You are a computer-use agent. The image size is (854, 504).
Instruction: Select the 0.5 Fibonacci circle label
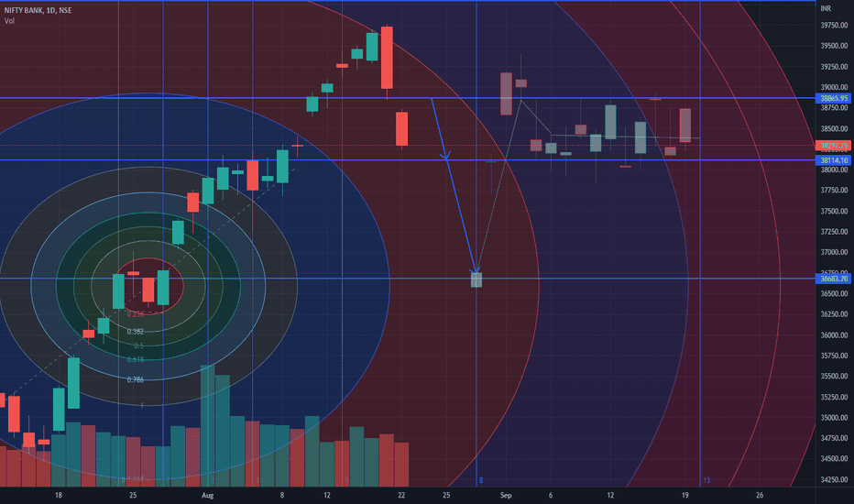(x=139, y=346)
